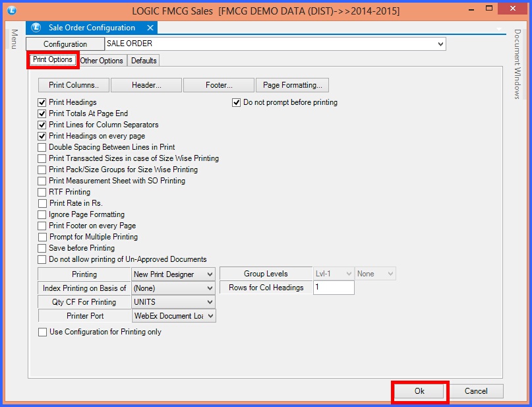This screenshot has width=532, height=407.
Task: Switch to the Defaults tab
Action: 144,61
